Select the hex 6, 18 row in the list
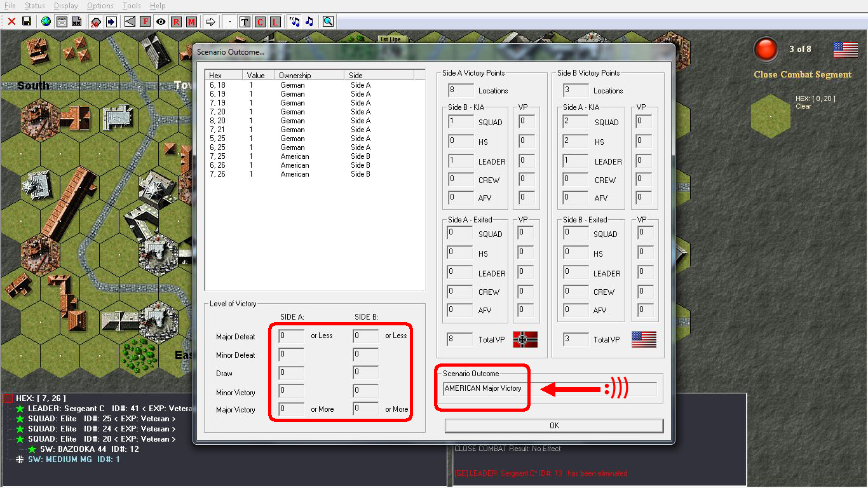Viewport: 868px width, 488px height. (x=315, y=85)
